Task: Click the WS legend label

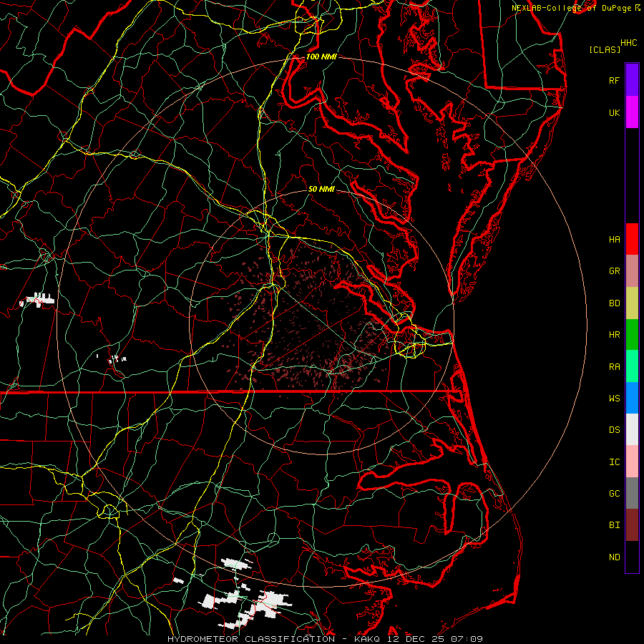Action: [614, 398]
